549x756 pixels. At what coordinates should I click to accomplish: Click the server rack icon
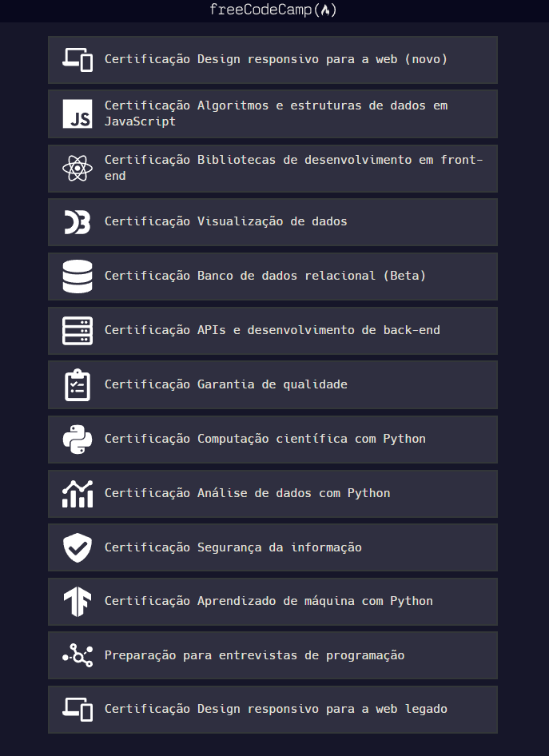pos(78,331)
